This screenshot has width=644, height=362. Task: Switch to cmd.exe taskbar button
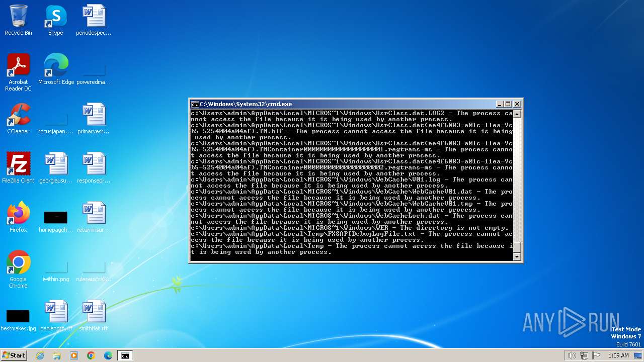[125, 355]
